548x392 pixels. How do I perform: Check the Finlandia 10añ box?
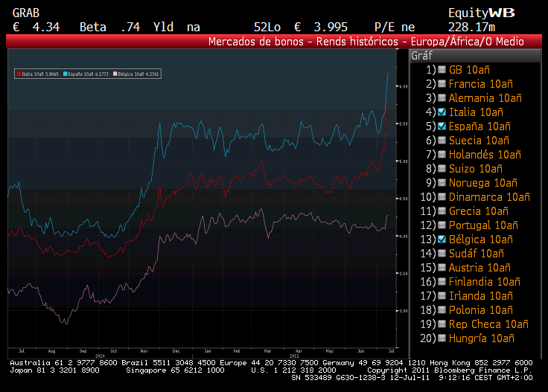click(x=442, y=282)
